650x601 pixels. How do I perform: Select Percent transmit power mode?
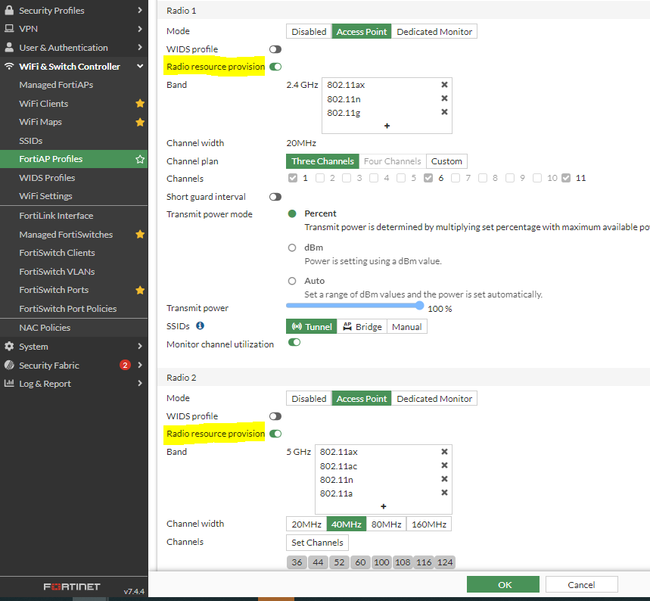[x=292, y=213]
